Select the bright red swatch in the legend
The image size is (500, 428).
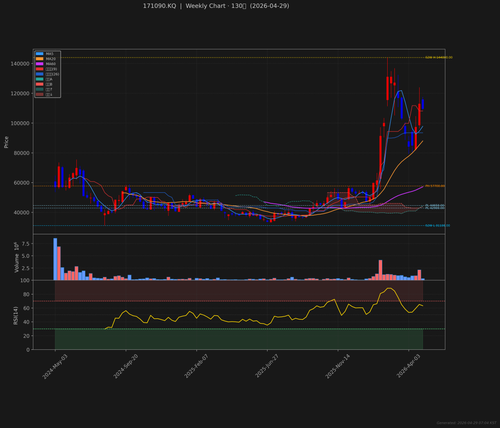tap(40, 69)
